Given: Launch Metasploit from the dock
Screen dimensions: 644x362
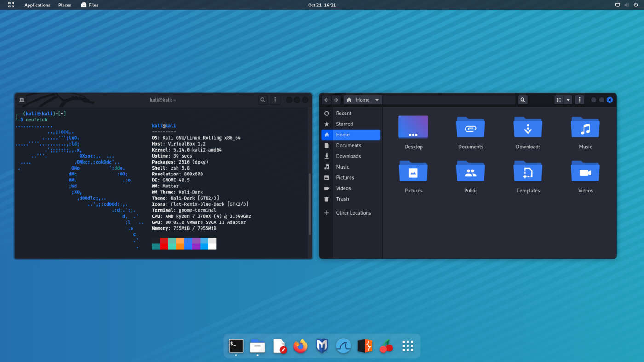Looking at the screenshot, I should 322,346.
